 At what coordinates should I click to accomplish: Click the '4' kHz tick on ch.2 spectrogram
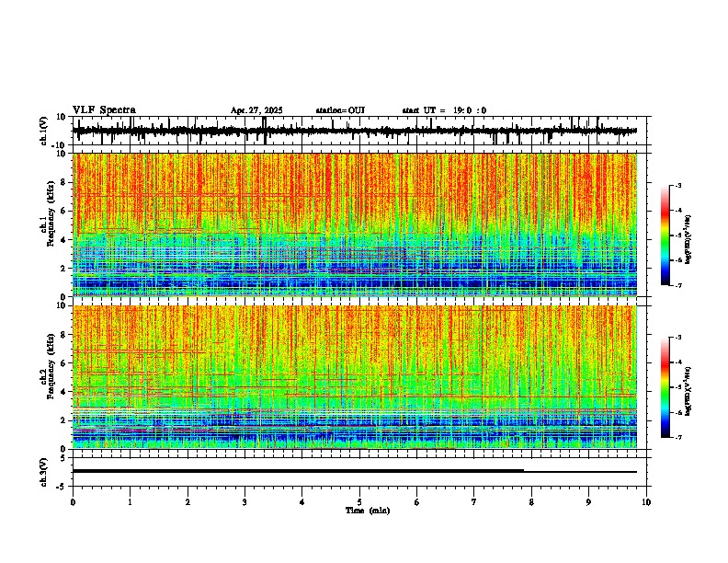pyautogui.click(x=64, y=392)
